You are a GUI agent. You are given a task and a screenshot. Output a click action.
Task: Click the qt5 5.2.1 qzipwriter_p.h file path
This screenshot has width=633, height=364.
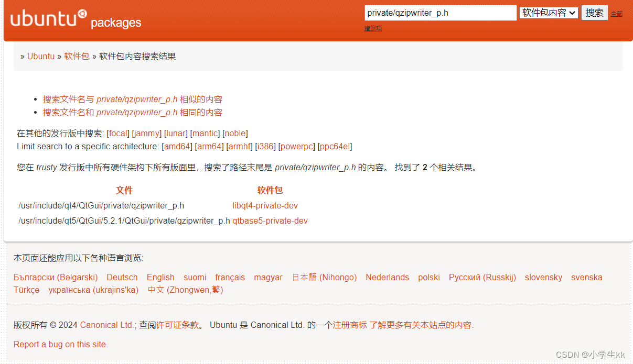pyautogui.click(x=124, y=221)
